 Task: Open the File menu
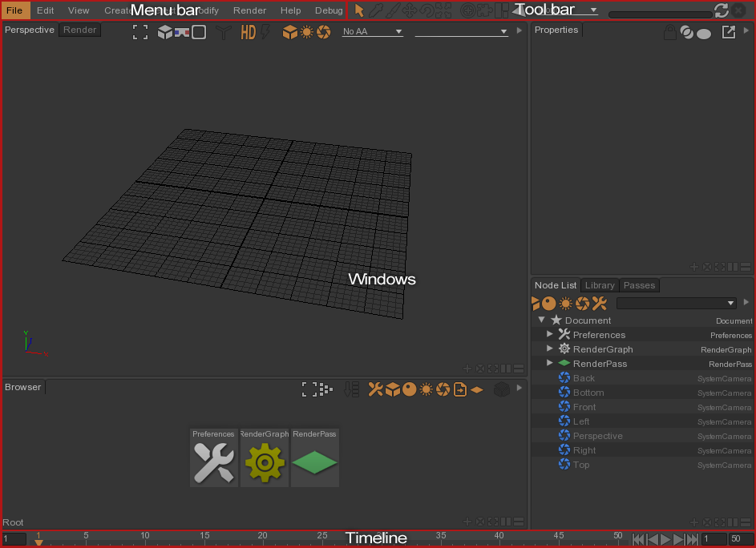[x=14, y=10]
